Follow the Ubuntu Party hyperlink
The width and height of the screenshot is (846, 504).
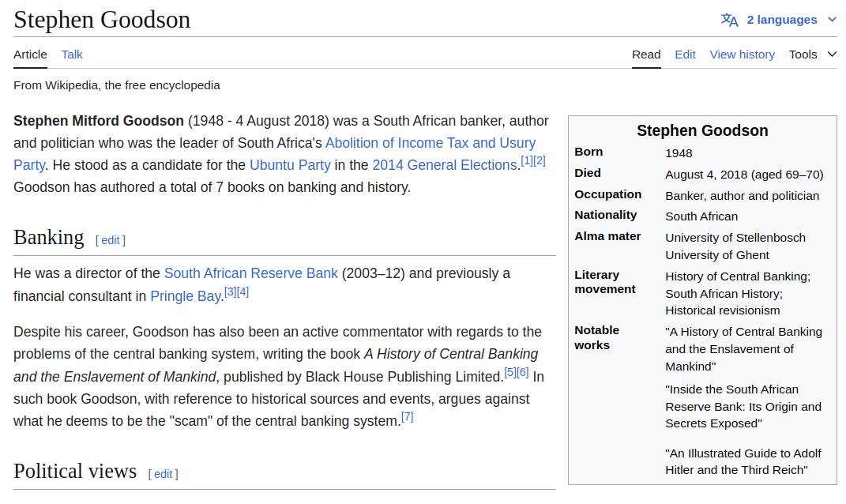coord(289,164)
